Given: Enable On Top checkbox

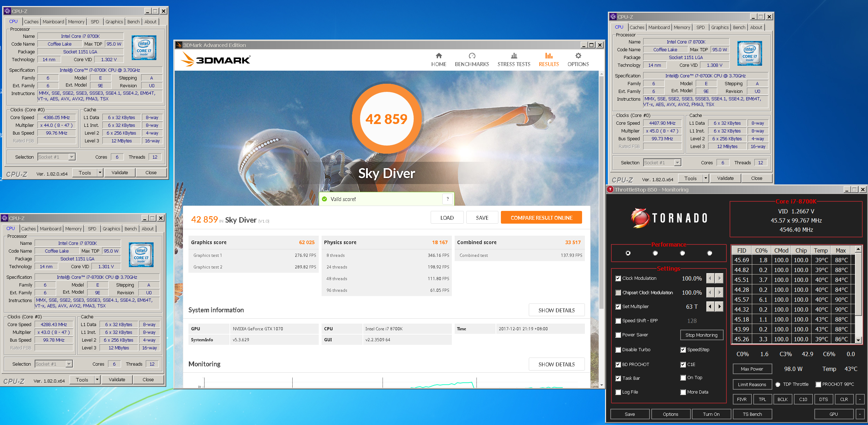Looking at the screenshot, I should click(x=683, y=378).
